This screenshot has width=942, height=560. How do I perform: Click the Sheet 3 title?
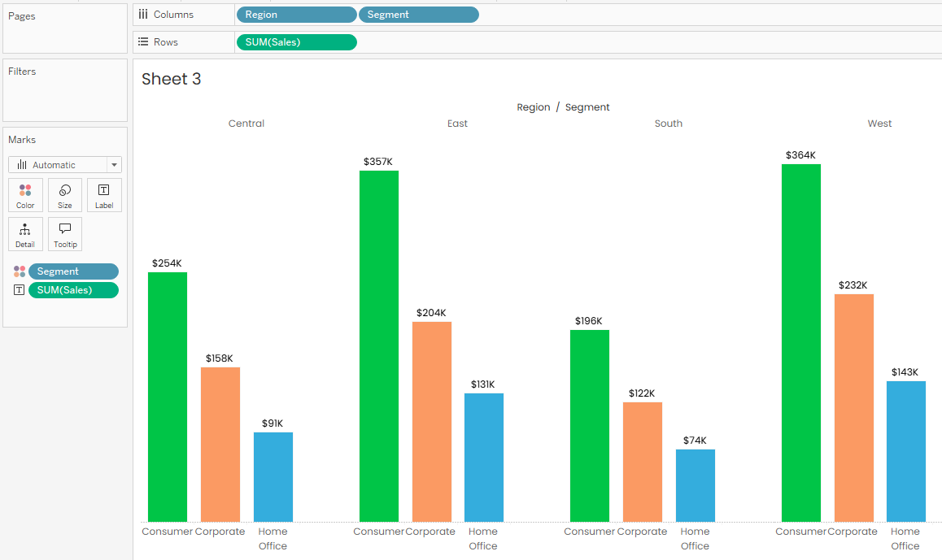172,79
